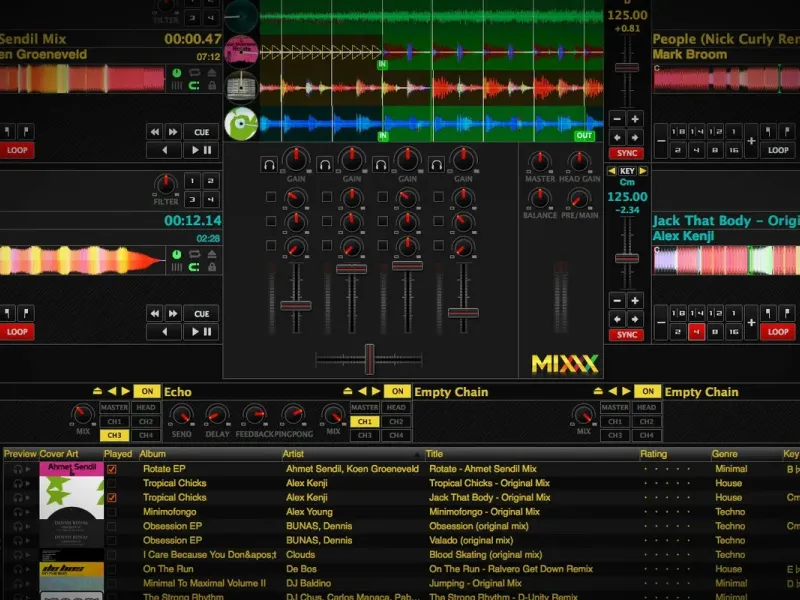Select 16 beat loop on the People deck

(733, 150)
